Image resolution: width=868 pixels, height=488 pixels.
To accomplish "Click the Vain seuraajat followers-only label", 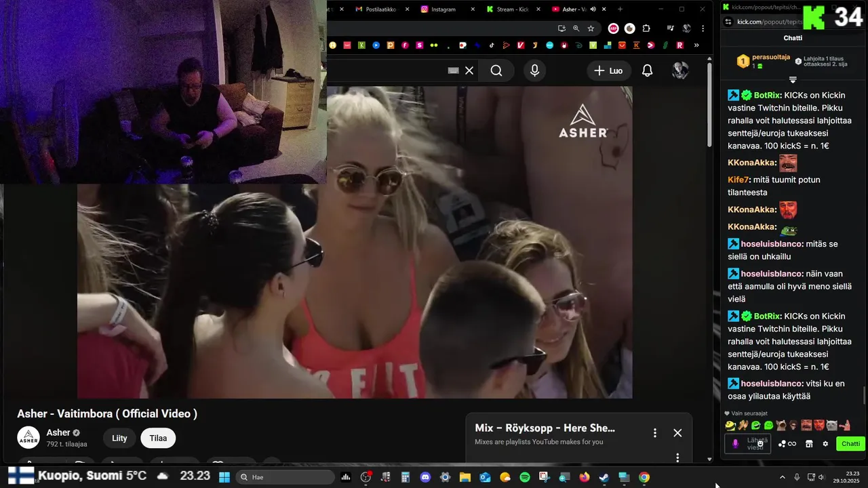I will tap(746, 413).
